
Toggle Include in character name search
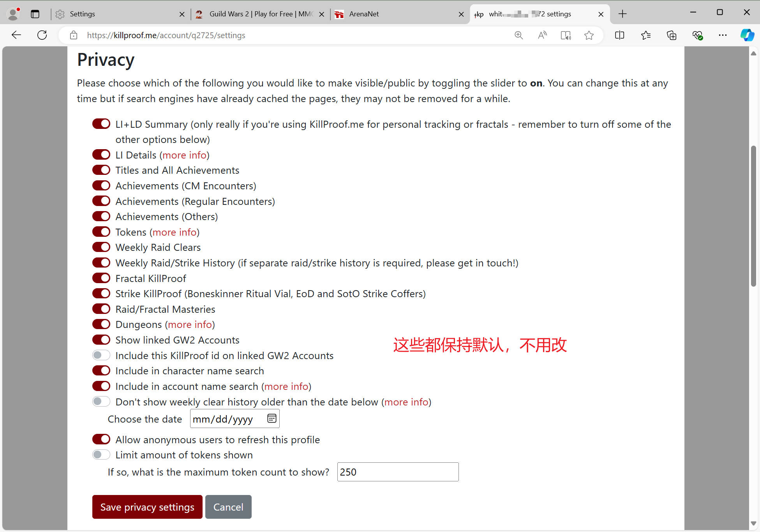tap(101, 370)
